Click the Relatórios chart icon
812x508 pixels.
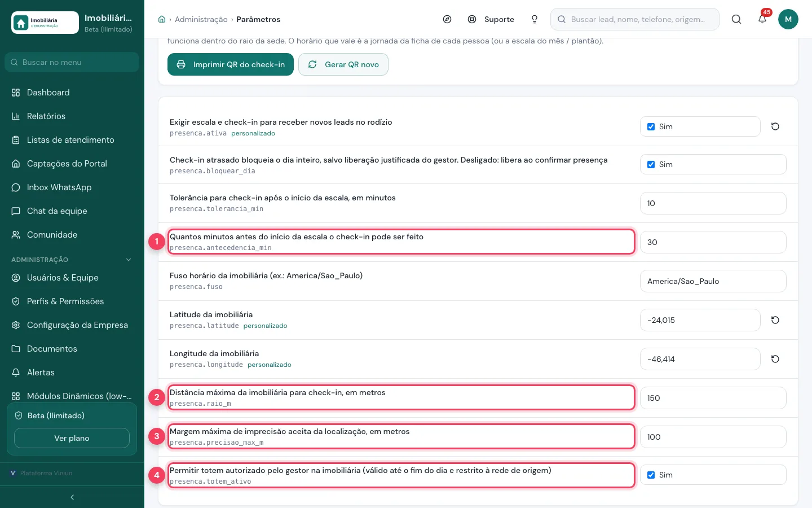16,116
